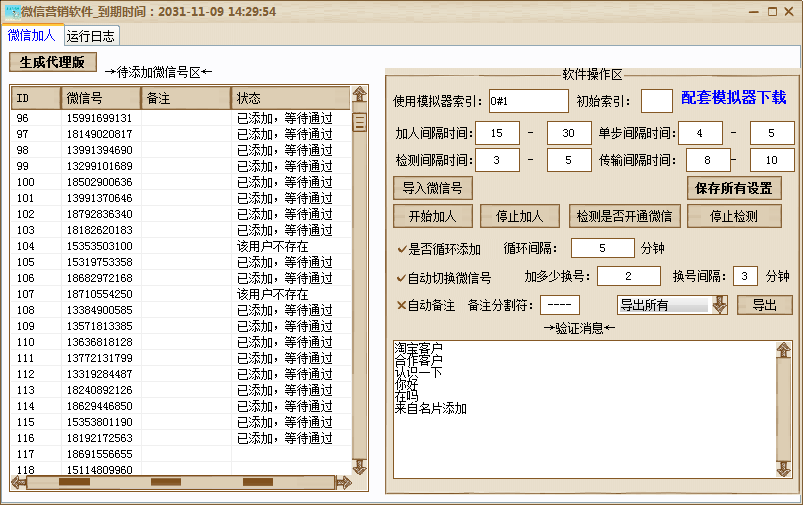Viewport: 803px width, 505px height.
Task: Click inside the 验证消息 text area
Action: 585,410
